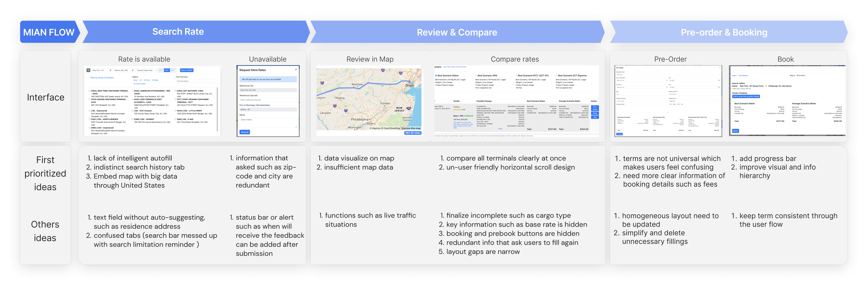Close the Request More Rates dialog

click(x=296, y=70)
